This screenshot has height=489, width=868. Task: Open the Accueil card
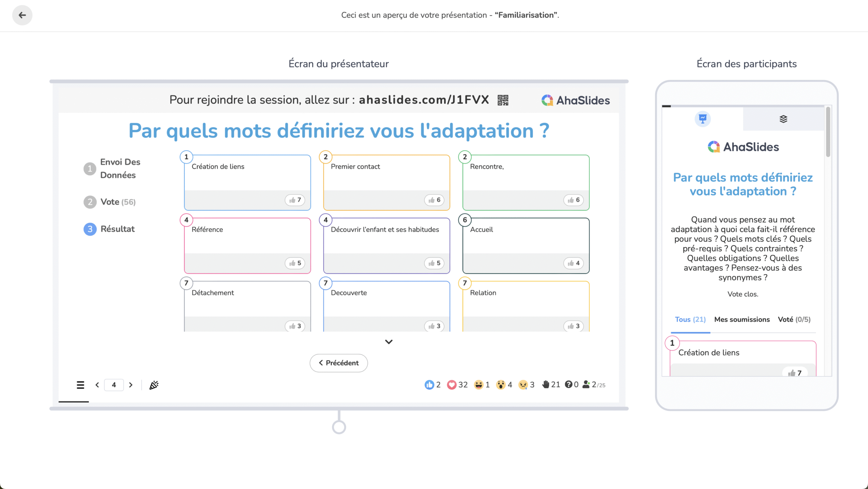click(x=526, y=245)
